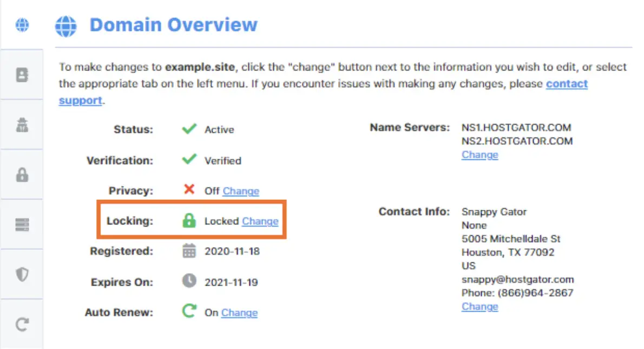
Task: Open the contact card sidebar tab
Action: (22, 75)
